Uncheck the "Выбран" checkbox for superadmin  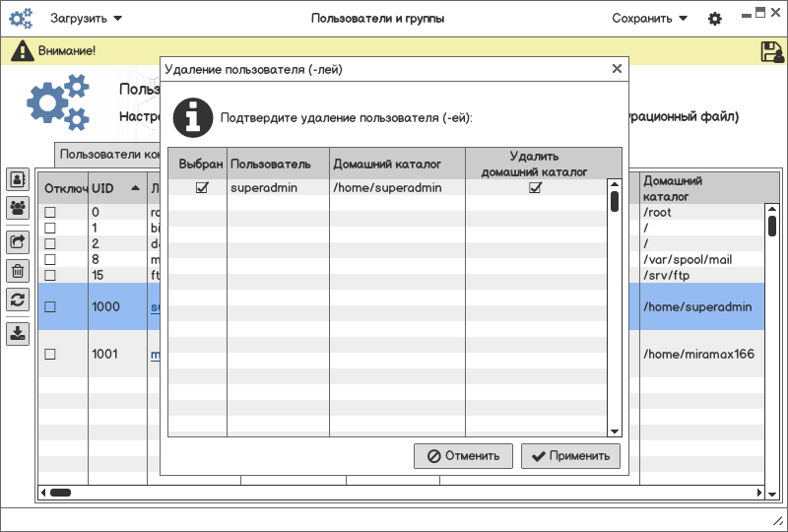[x=202, y=188]
